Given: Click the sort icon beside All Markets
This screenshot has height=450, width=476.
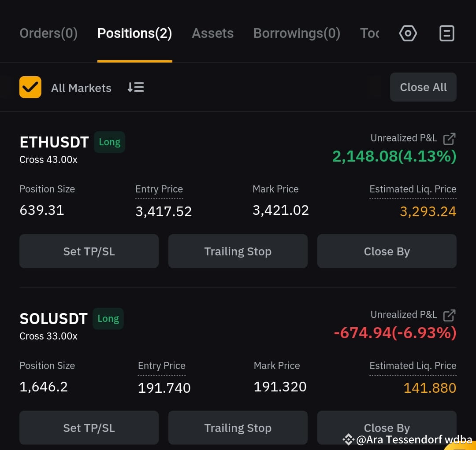Looking at the screenshot, I should coord(135,87).
